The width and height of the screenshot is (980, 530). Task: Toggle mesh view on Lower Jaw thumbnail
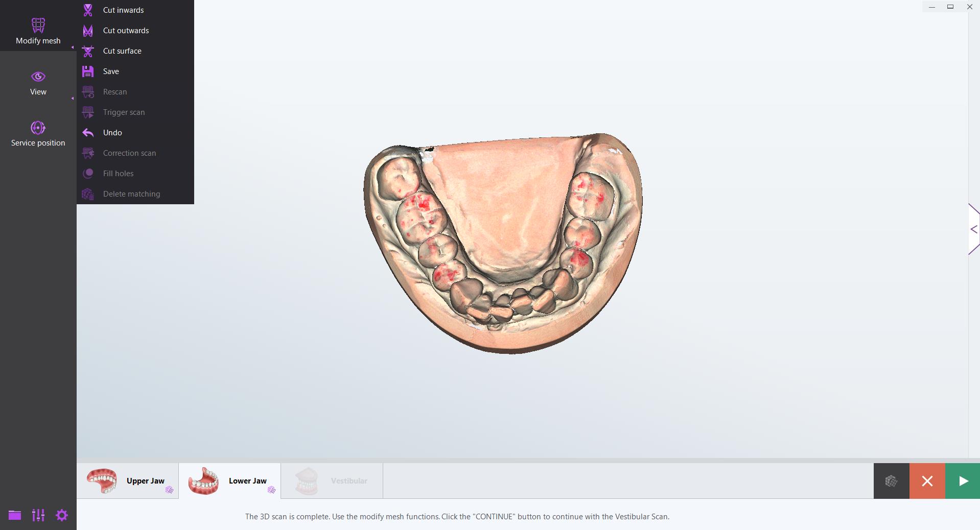pos(272,490)
